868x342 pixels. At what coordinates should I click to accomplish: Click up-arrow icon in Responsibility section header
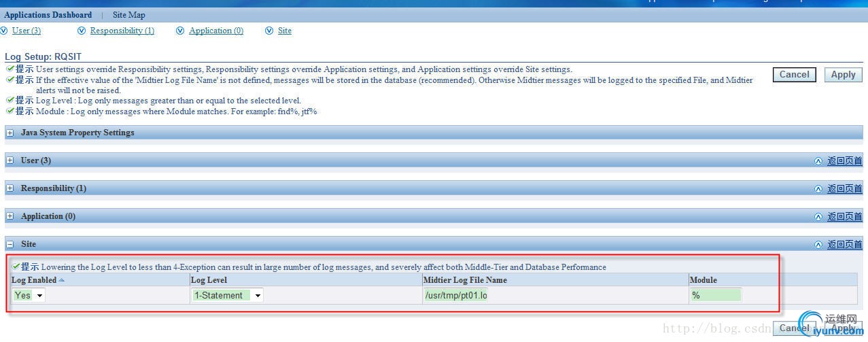[x=818, y=189]
